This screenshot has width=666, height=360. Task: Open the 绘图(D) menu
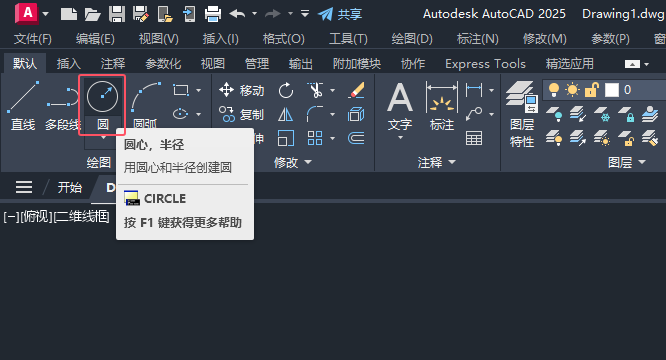point(412,39)
